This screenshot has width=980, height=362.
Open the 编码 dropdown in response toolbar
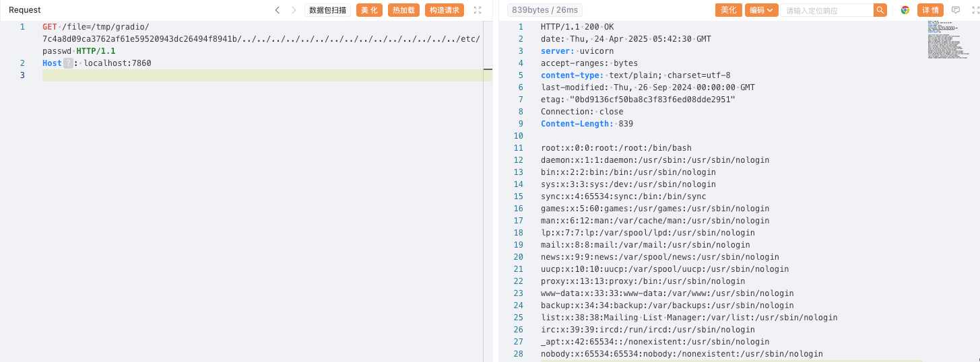pyautogui.click(x=762, y=10)
